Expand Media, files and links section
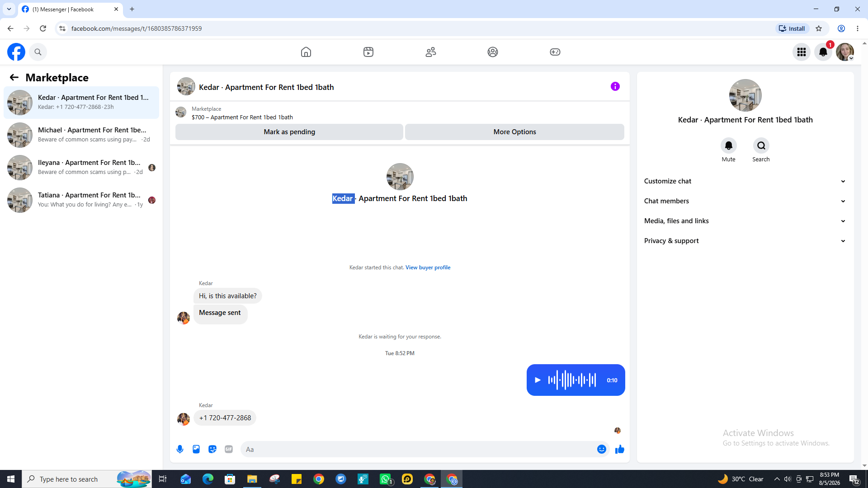 [x=745, y=221]
